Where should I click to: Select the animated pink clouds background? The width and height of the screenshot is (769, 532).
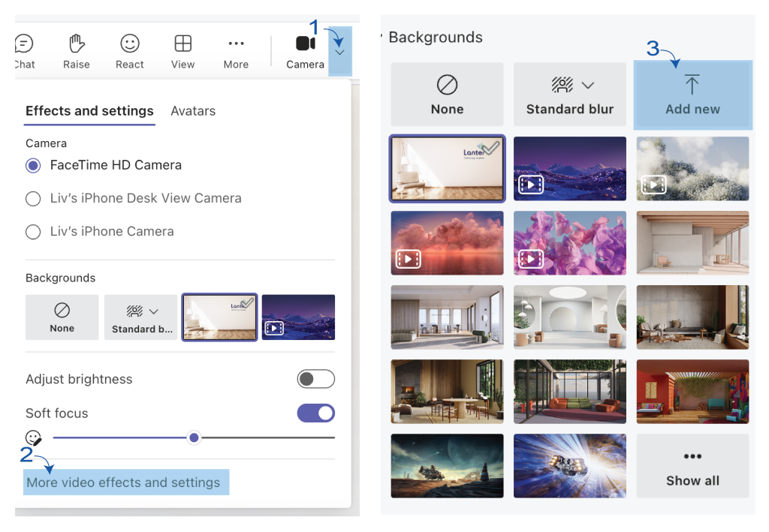pos(448,243)
